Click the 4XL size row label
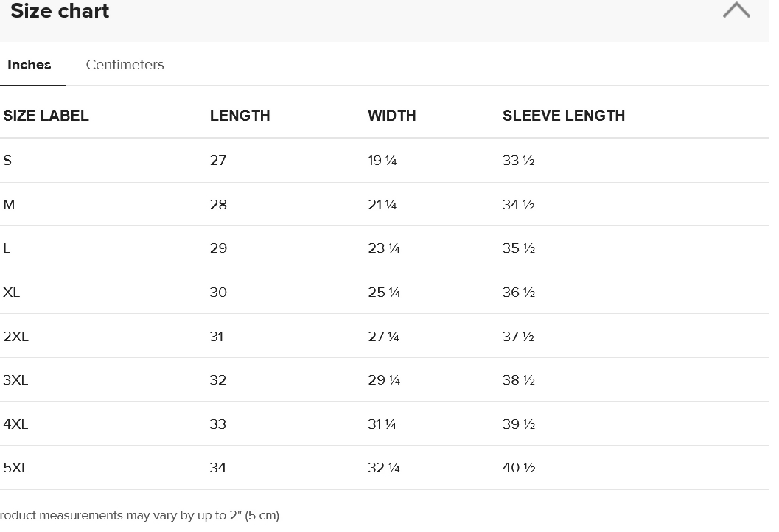 (x=15, y=424)
